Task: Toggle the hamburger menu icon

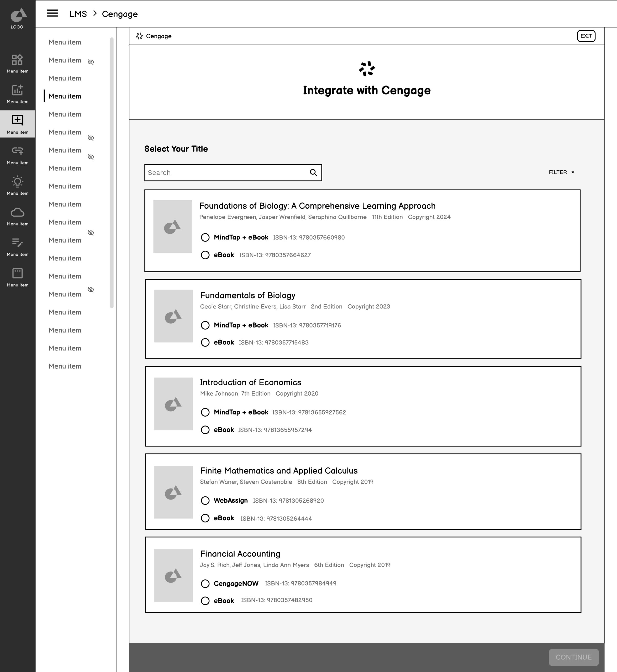Action: coord(52,13)
